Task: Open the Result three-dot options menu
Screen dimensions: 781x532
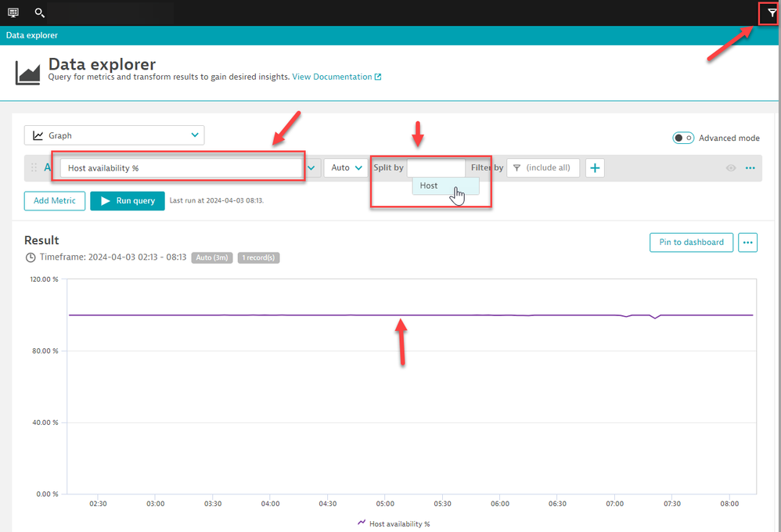Action: 748,243
